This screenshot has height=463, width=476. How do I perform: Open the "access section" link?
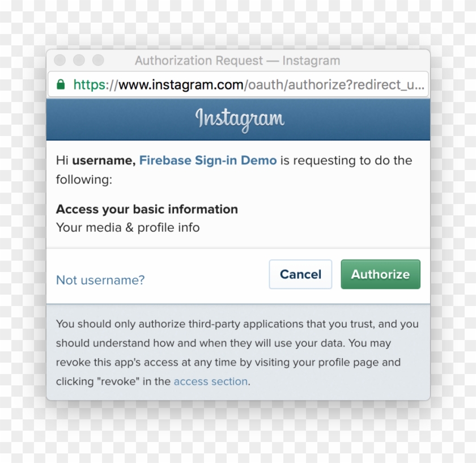[210, 381]
